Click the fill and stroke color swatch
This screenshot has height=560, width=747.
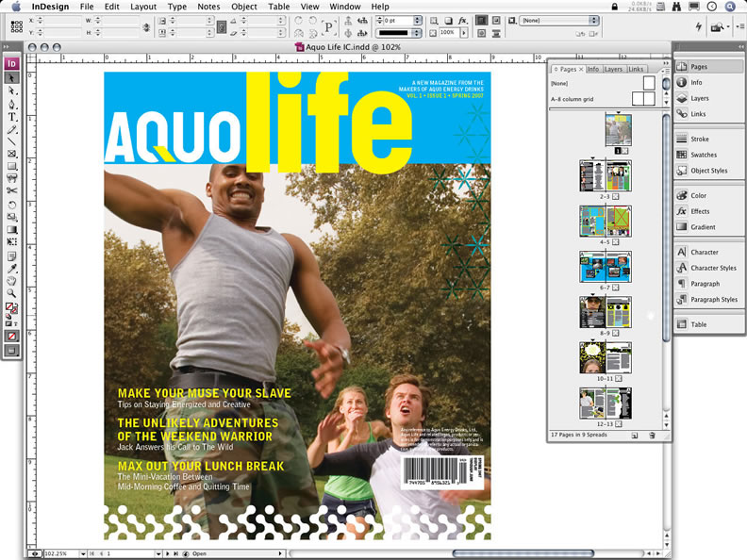click(x=10, y=307)
